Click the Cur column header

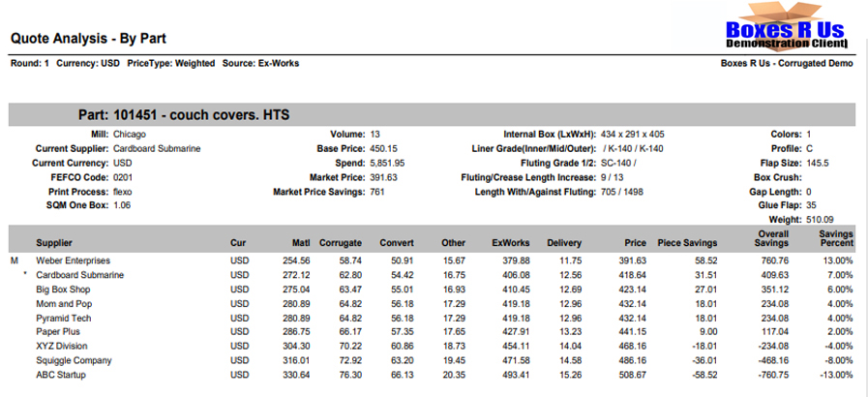[x=238, y=242]
